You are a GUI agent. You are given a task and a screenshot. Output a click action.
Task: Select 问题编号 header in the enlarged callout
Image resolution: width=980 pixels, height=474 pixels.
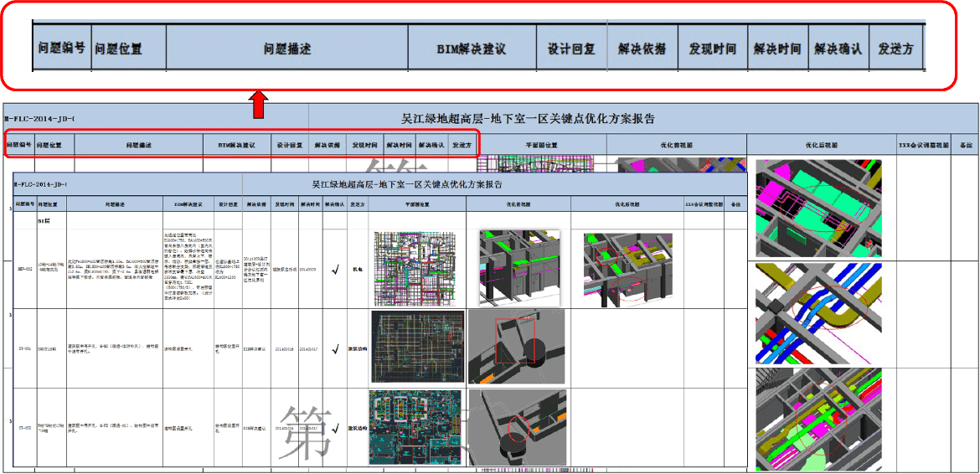[61, 49]
